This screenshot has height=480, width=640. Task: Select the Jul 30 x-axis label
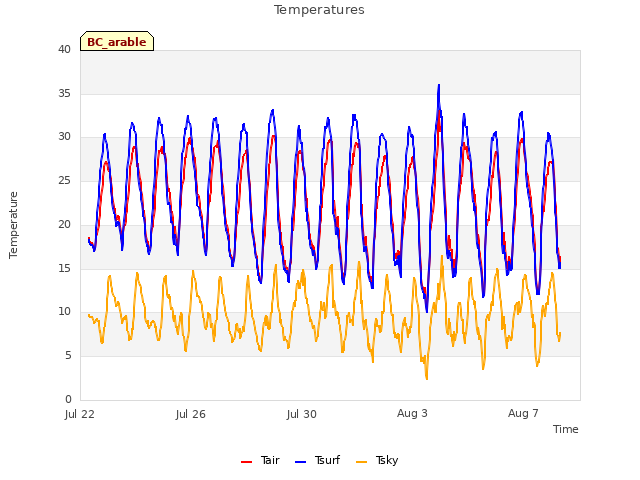pos(302,414)
